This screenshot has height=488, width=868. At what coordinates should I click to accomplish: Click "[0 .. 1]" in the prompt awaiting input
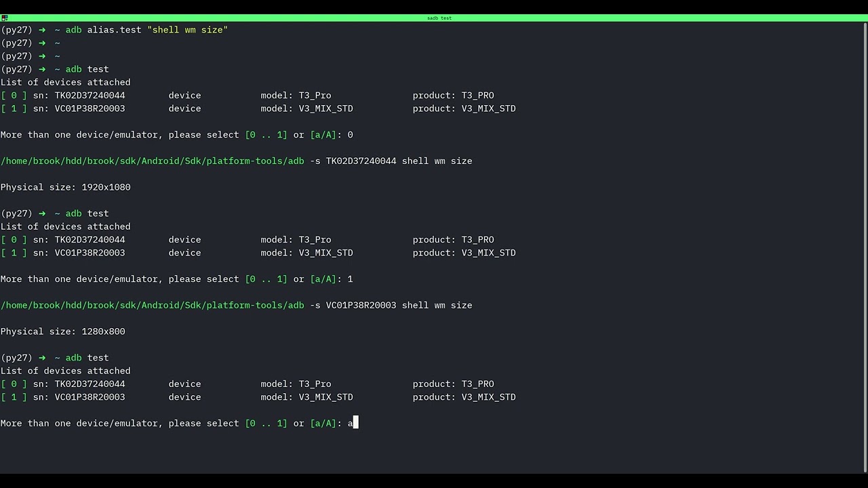[266, 424]
